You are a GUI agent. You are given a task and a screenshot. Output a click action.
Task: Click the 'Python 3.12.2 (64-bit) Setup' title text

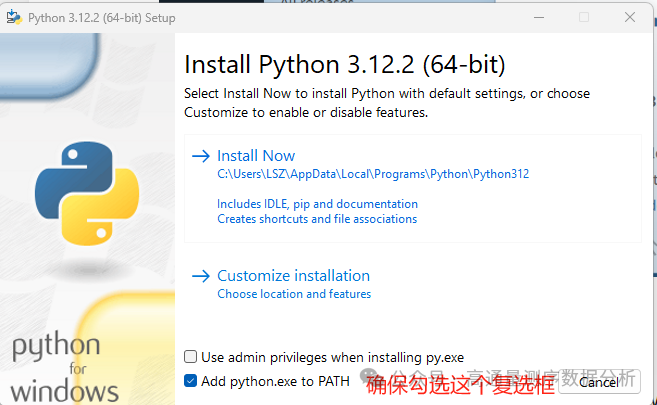coord(101,18)
